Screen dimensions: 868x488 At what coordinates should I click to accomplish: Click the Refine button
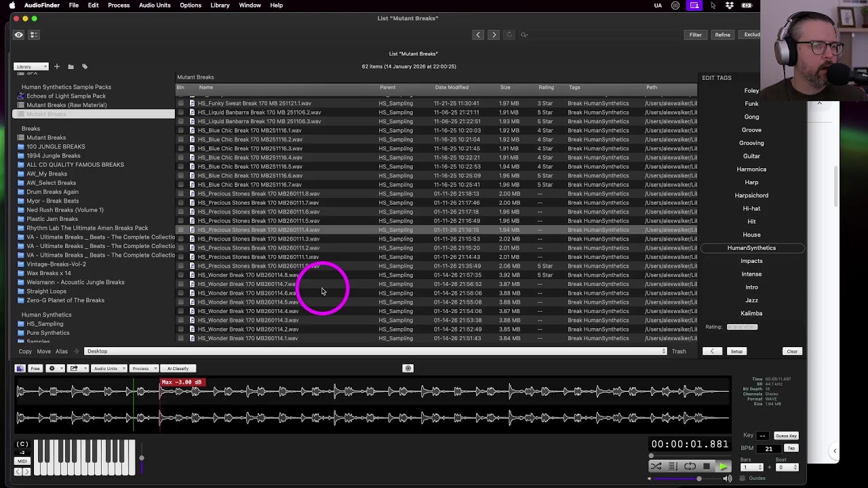(722, 35)
